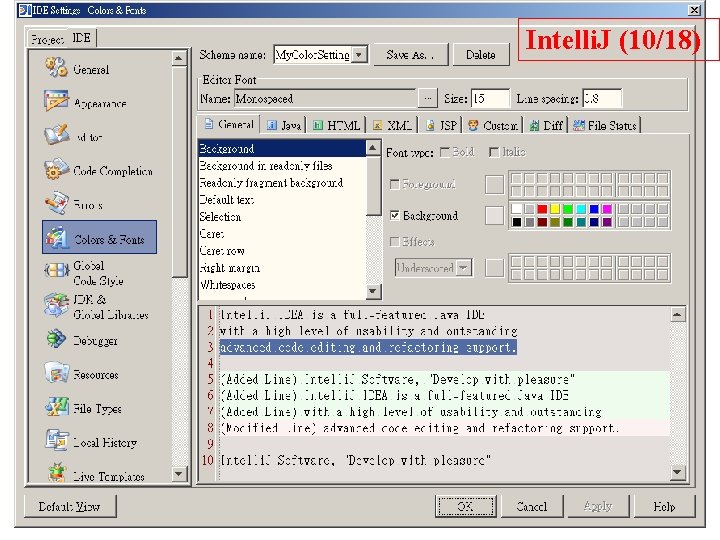This screenshot has width=720, height=540.
Task: Open Help for this dialog
Action: (664, 506)
